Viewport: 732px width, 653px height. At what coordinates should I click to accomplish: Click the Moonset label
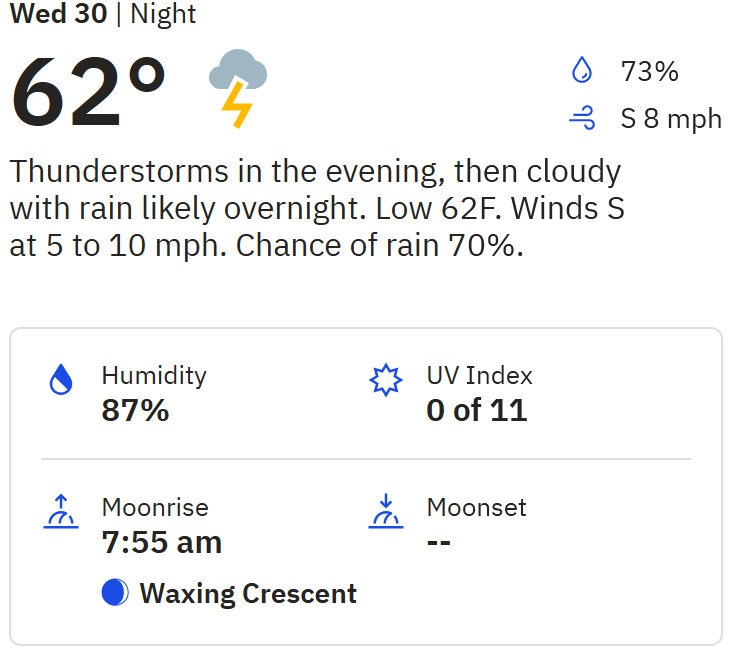[x=476, y=507]
